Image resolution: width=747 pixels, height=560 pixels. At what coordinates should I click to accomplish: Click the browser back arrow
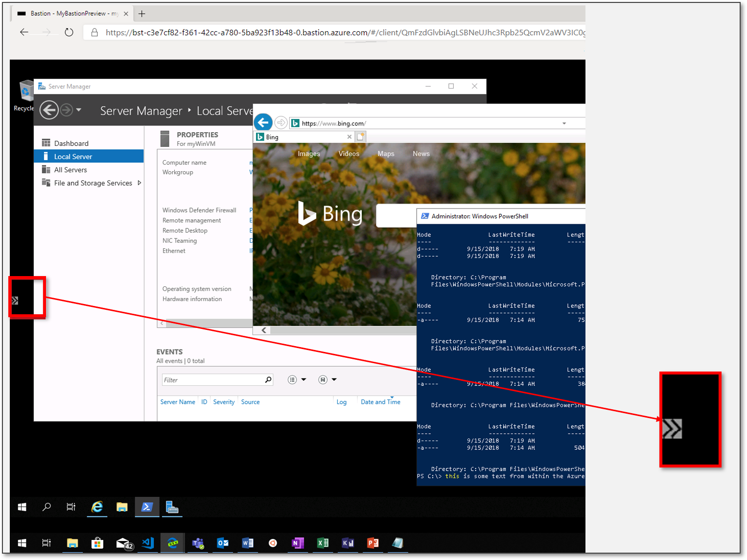[x=24, y=32]
